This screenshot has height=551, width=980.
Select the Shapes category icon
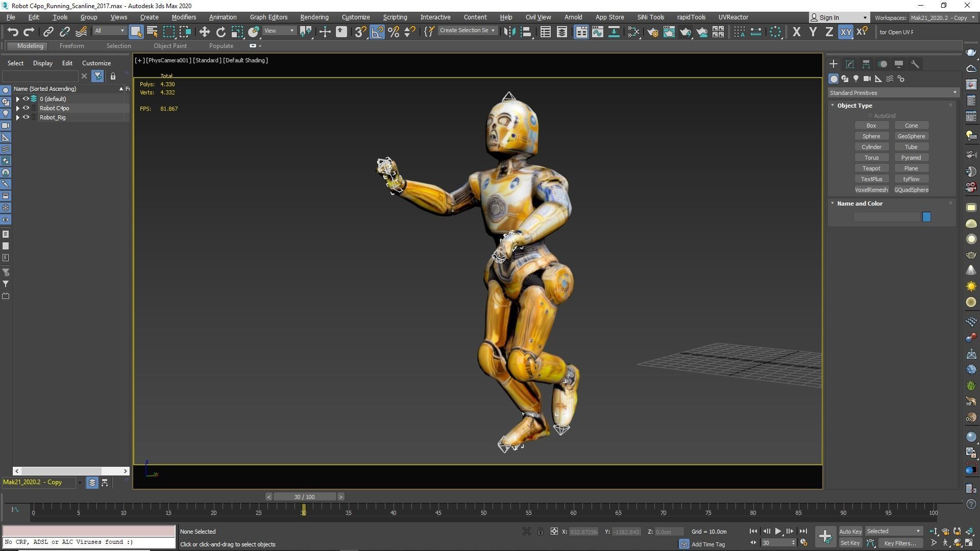point(845,79)
